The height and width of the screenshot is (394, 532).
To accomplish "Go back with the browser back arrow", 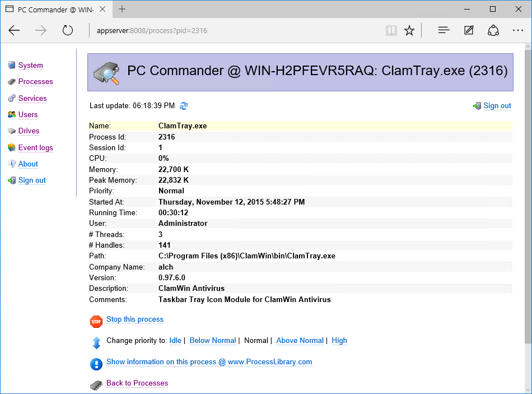I will tap(14, 31).
